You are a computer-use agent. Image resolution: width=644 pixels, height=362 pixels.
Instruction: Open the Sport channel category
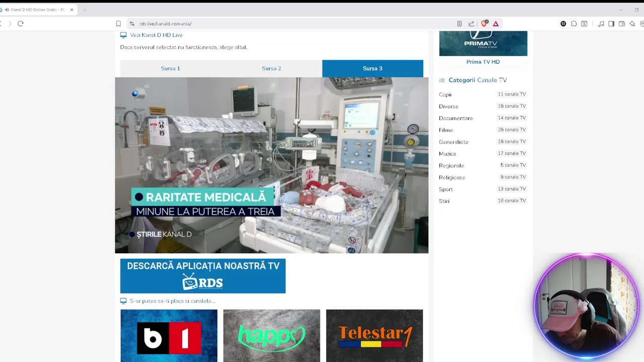coord(446,189)
